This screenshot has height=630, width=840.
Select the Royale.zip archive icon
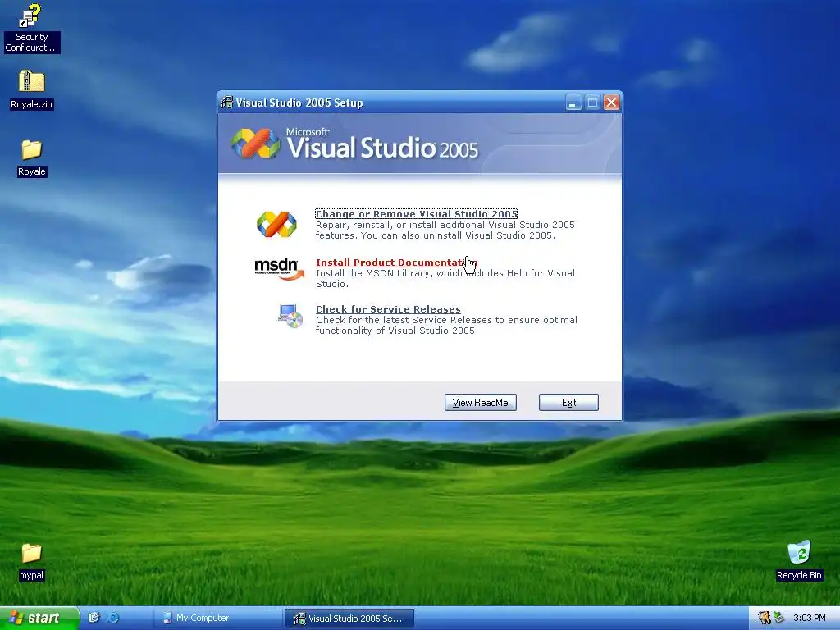(x=31, y=89)
